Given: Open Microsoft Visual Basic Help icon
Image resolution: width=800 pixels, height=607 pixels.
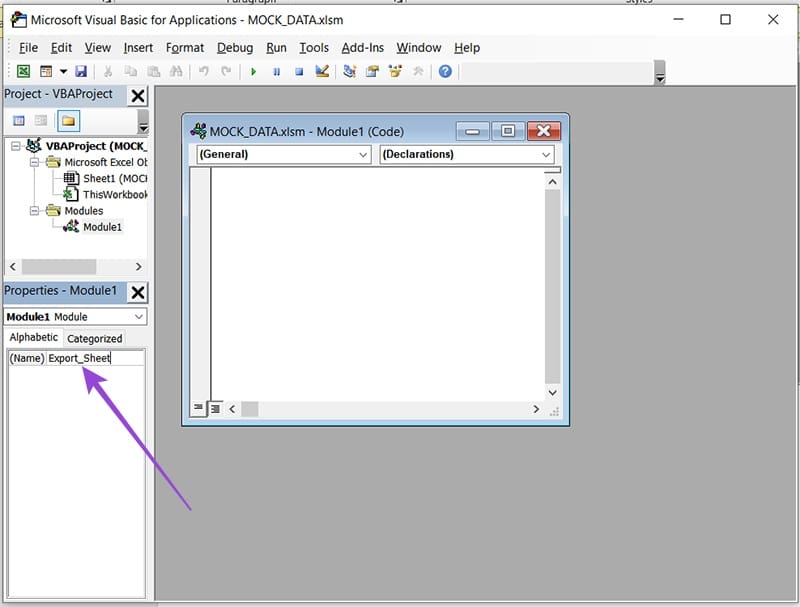Looking at the screenshot, I should coord(445,72).
